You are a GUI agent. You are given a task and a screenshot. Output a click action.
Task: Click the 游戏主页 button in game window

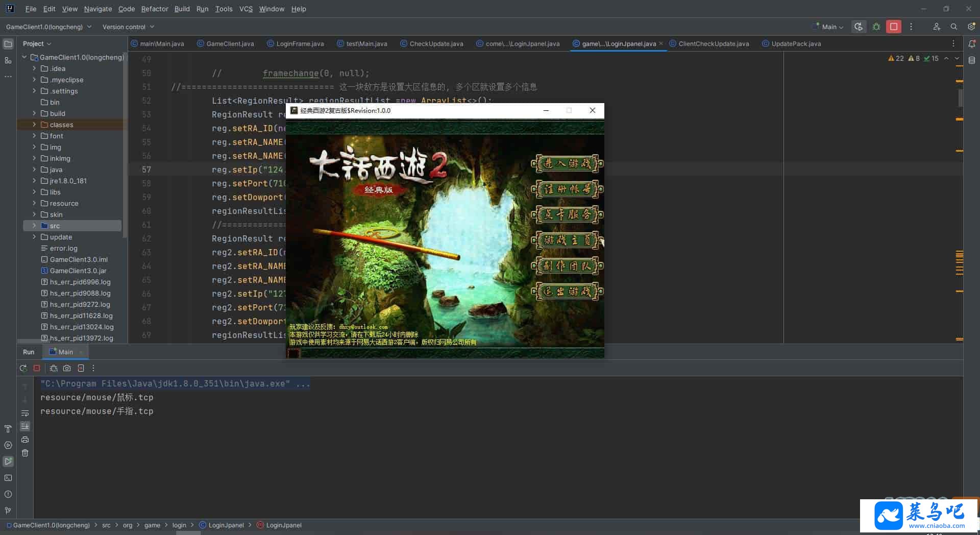[x=567, y=240]
